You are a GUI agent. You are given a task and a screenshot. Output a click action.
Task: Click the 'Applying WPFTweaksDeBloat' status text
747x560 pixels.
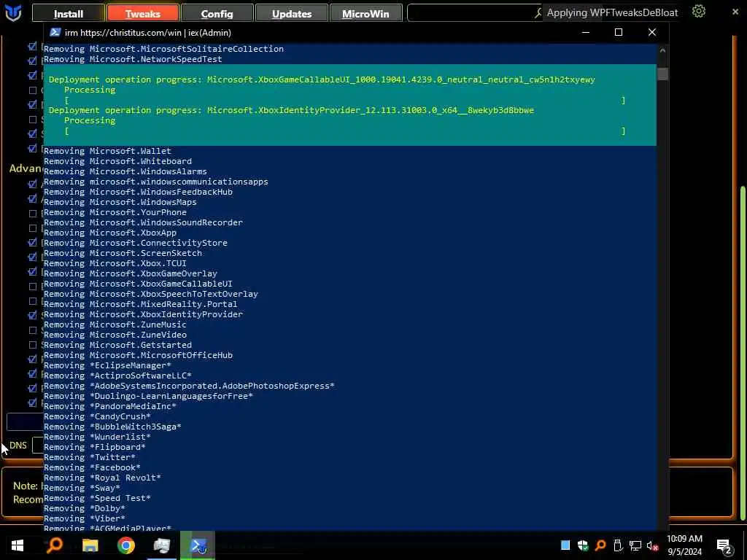612,13
